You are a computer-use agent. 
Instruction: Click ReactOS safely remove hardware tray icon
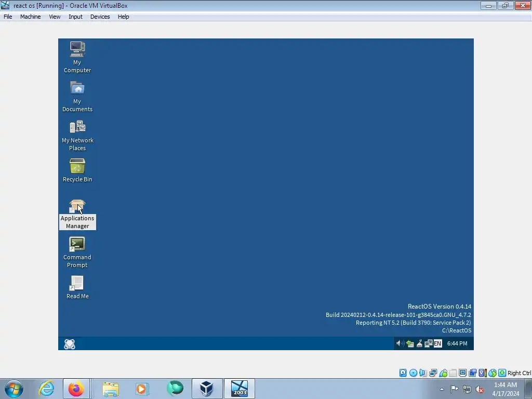point(410,343)
